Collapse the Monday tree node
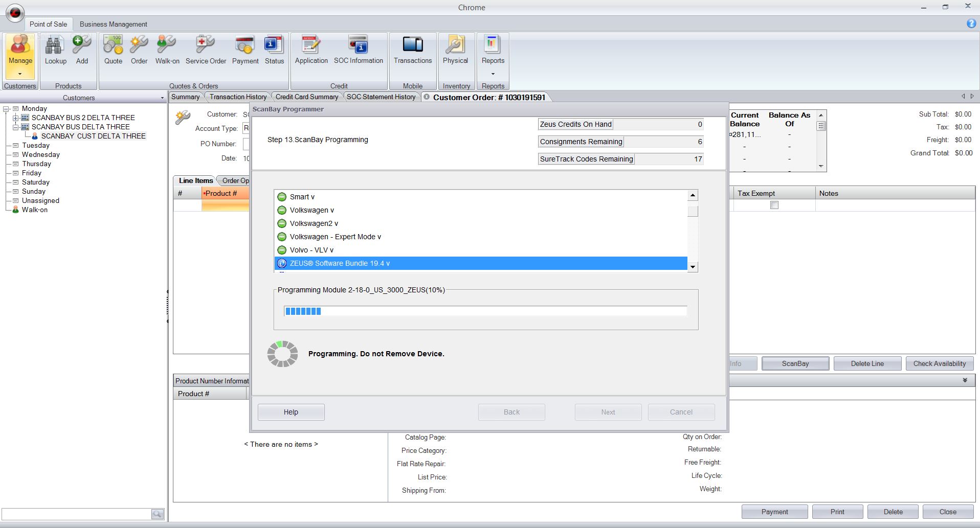The height and width of the screenshot is (528, 980). click(x=6, y=108)
